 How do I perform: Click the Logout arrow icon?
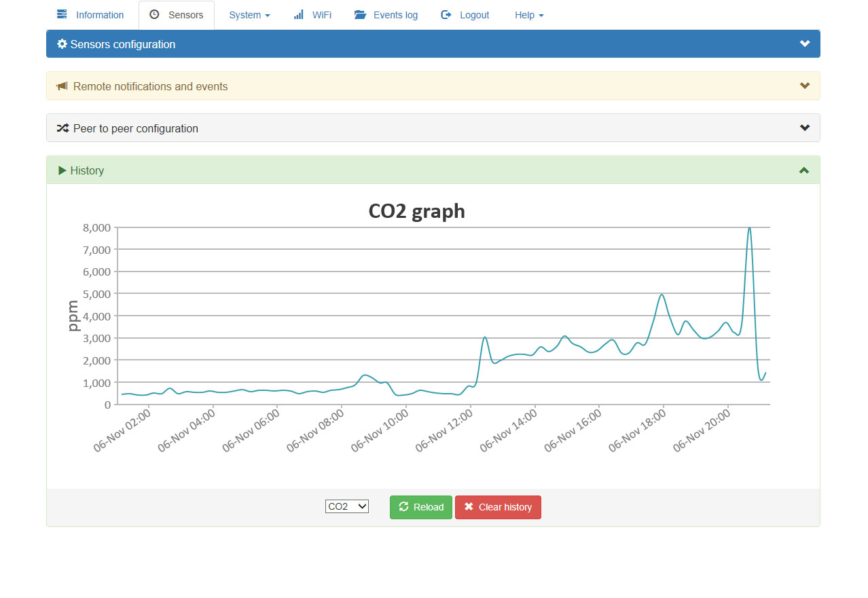pos(446,15)
